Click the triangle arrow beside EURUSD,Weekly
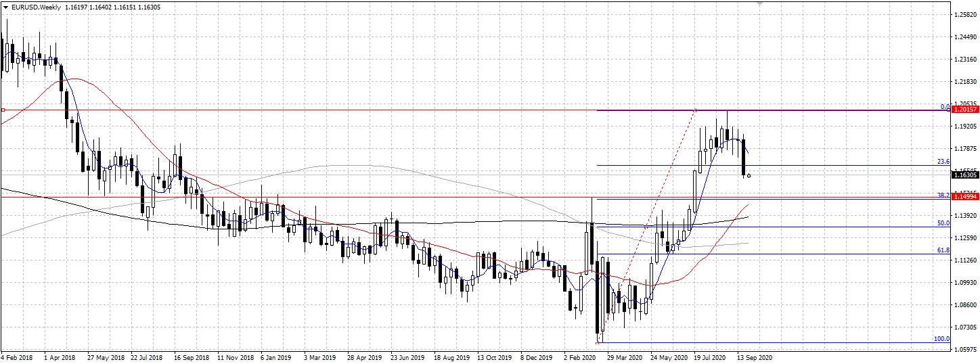 click(x=5, y=6)
